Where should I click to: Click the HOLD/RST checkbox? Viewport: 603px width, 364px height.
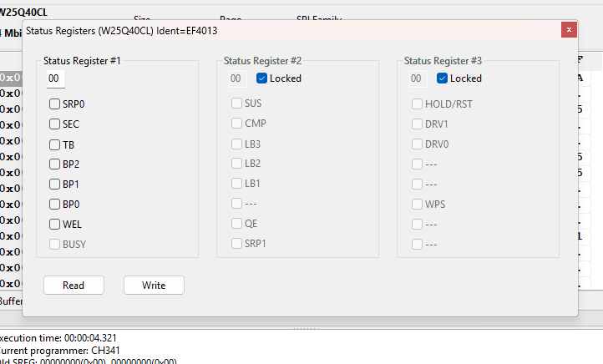pyautogui.click(x=417, y=104)
